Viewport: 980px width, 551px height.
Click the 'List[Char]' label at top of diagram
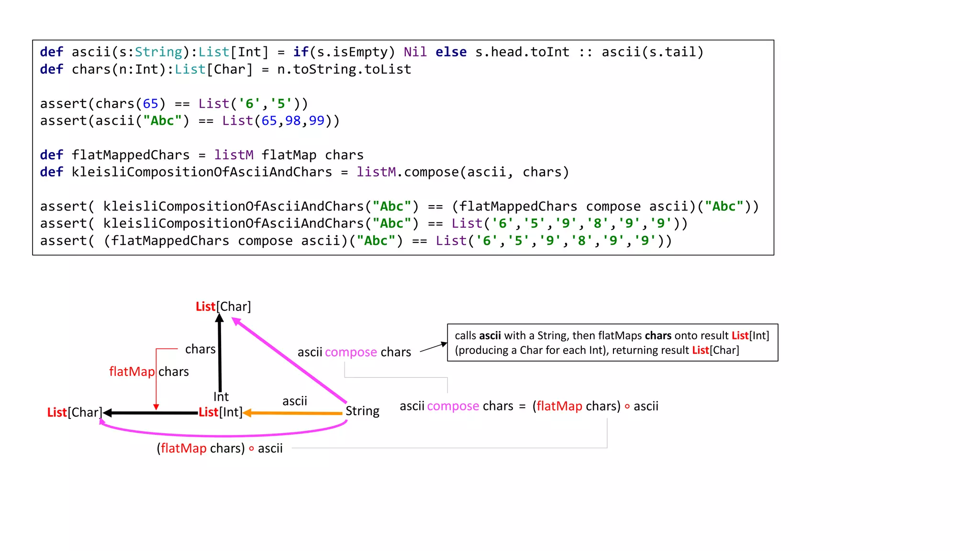[x=223, y=307]
